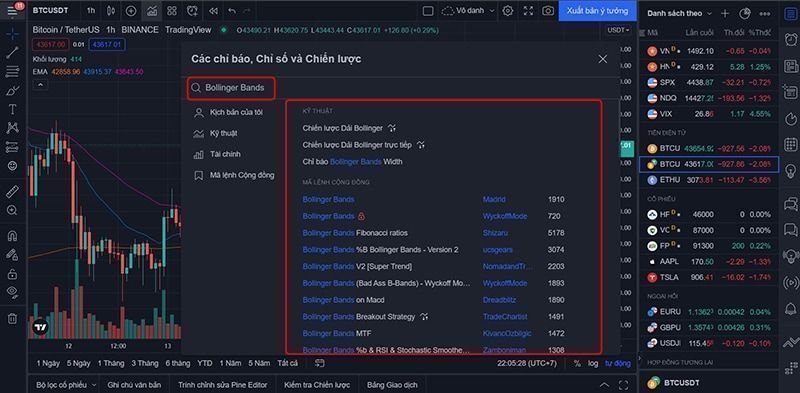This screenshot has width=800, height=393.
Task: Open author link Shizaru
Action: point(495,233)
